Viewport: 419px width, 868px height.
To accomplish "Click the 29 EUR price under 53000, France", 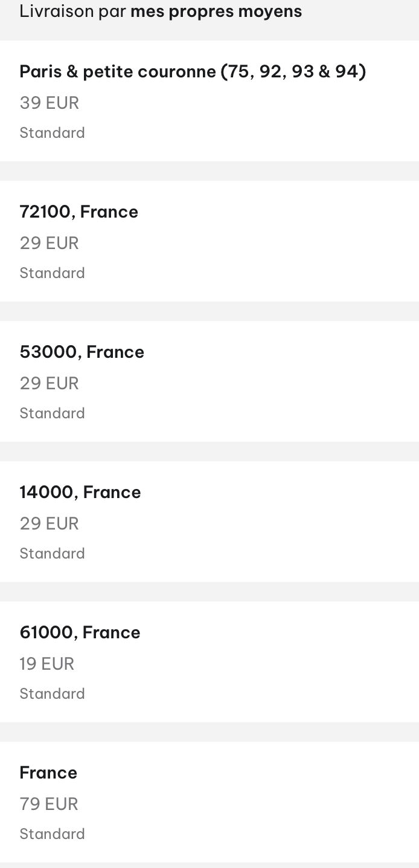I will pyautogui.click(x=50, y=383).
